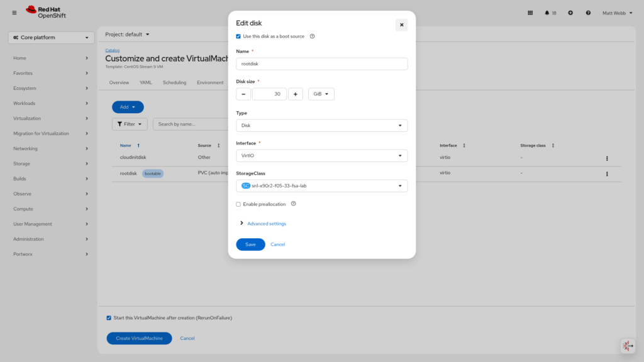Expand Virtualization in the sidebar
Image resolution: width=644 pixels, height=362 pixels.
point(50,118)
